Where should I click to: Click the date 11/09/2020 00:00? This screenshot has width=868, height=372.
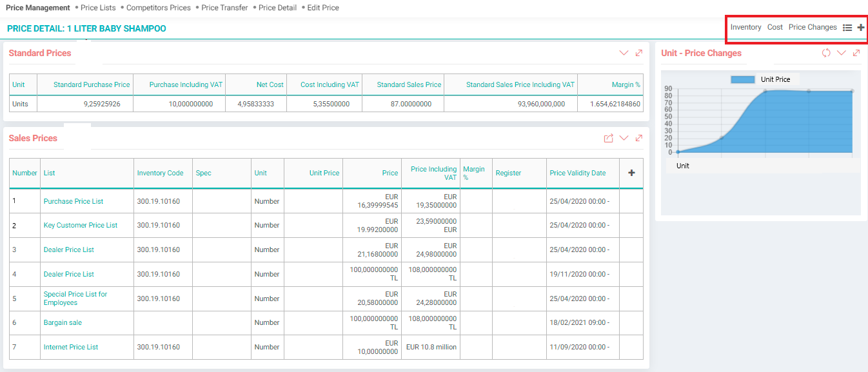click(578, 347)
